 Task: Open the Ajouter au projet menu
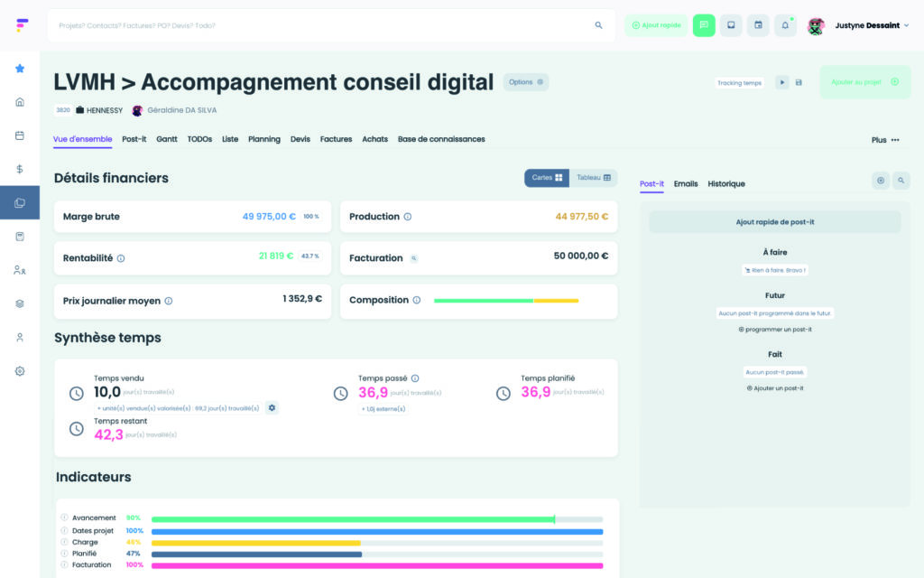865,82
